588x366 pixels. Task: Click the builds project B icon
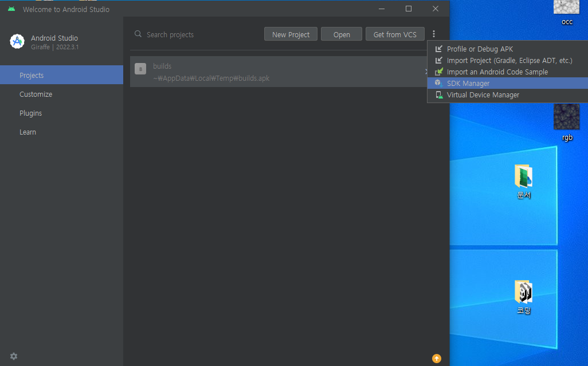140,69
